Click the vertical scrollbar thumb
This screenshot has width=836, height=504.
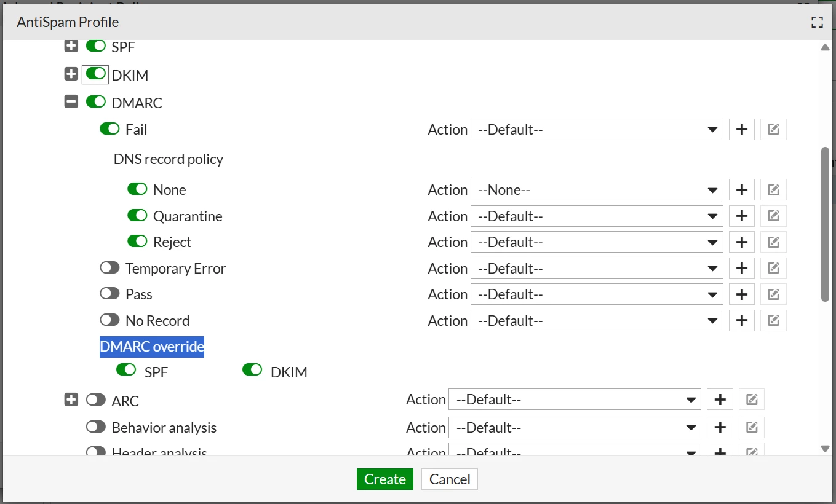pyautogui.click(x=826, y=224)
